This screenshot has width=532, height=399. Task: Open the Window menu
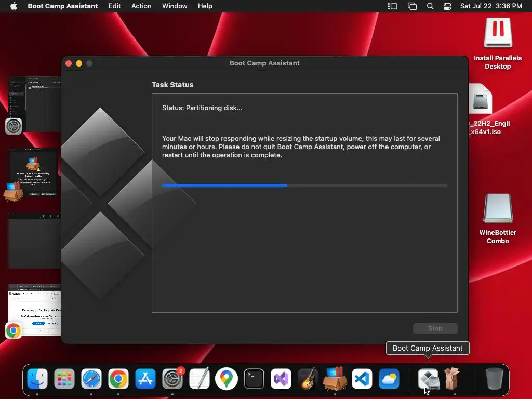[x=175, y=6]
